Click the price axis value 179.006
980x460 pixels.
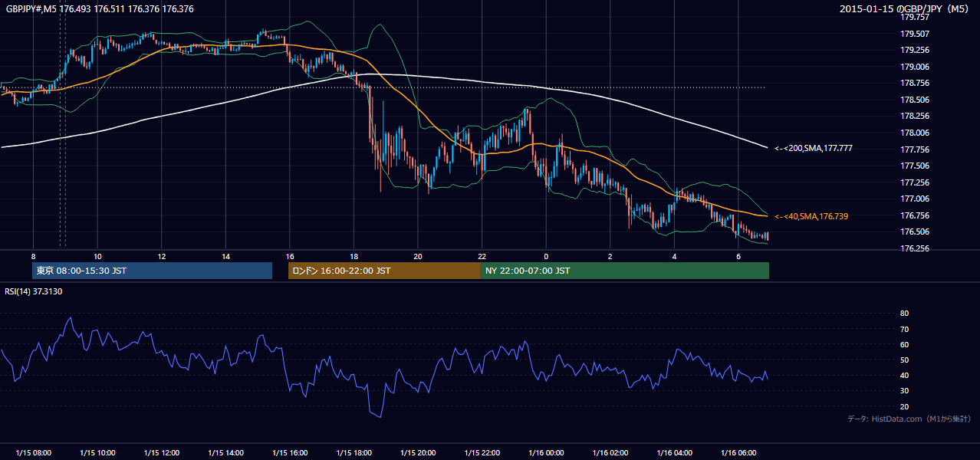tap(916, 67)
